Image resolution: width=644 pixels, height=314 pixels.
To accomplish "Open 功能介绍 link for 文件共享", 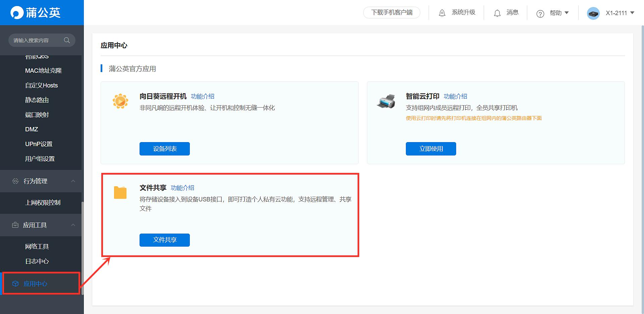I will (182, 188).
